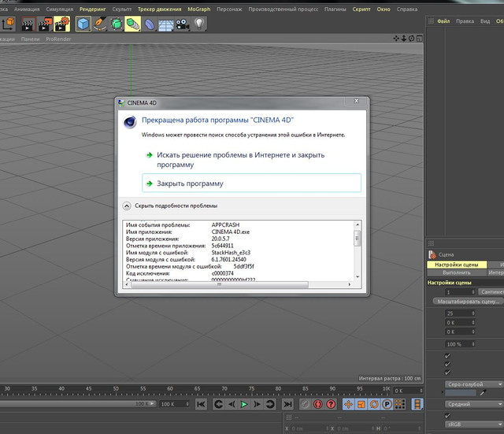Toggle rotation keyframe recording icon
The height and width of the screenshot is (434, 504).
pos(374,404)
